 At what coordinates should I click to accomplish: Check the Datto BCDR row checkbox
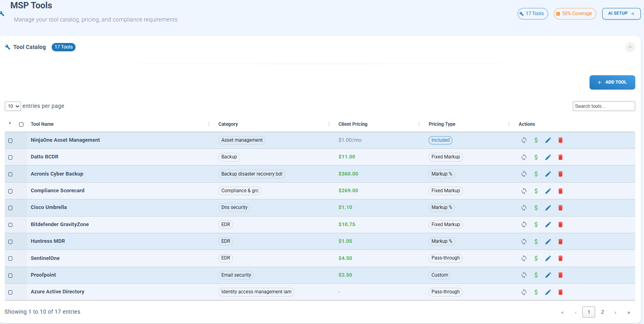10,157
